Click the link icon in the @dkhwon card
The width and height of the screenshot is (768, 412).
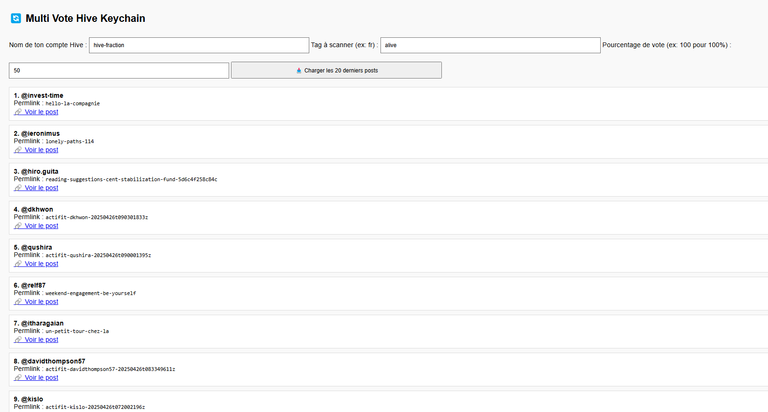pyautogui.click(x=18, y=226)
